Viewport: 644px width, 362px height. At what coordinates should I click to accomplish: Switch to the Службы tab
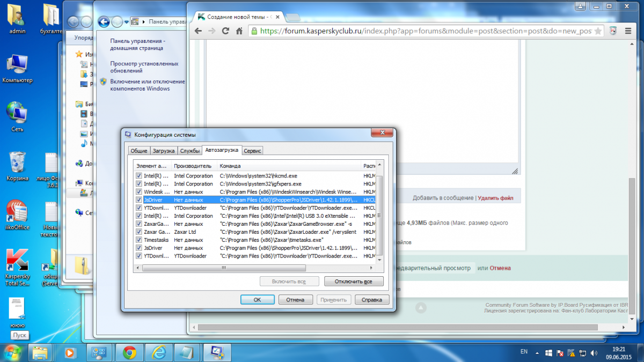coord(190,151)
